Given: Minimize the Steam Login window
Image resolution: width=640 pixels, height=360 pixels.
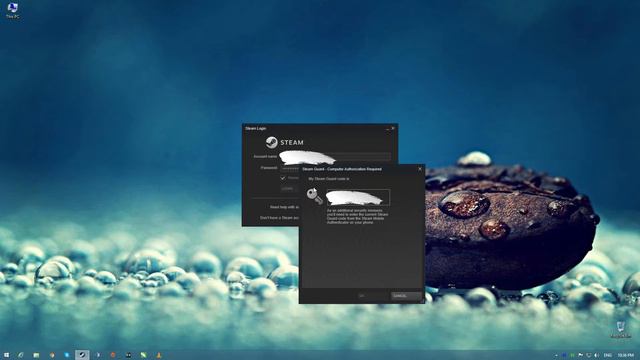Looking at the screenshot, I should pyautogui.click(x=388, y=129).
